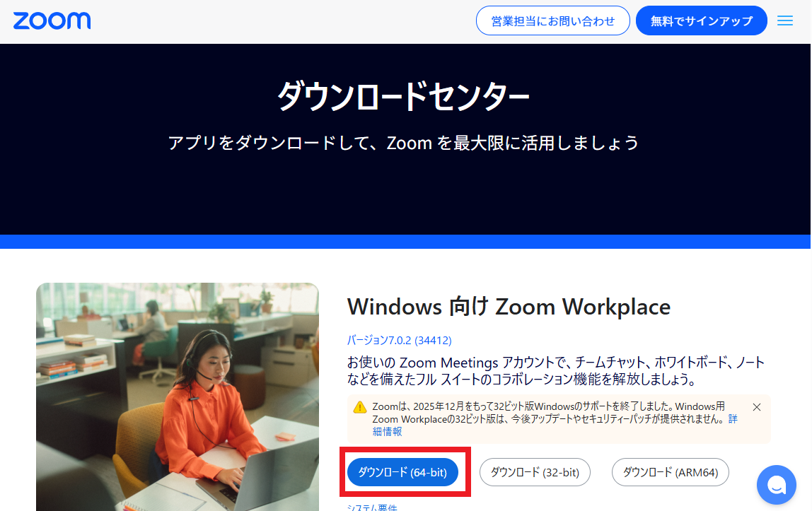Click the ダウンロードセンター page heading
Image resolution: width=812 pixels, height=511 pixels.
[403, 97]
